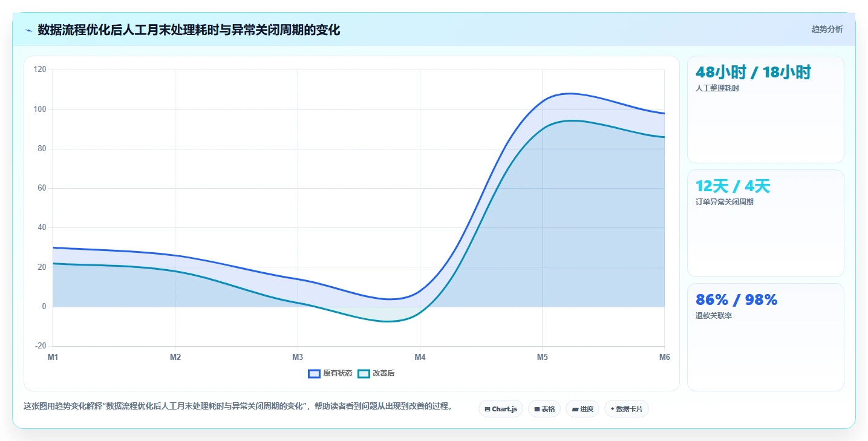Click the 60 y-axis value

42,188
